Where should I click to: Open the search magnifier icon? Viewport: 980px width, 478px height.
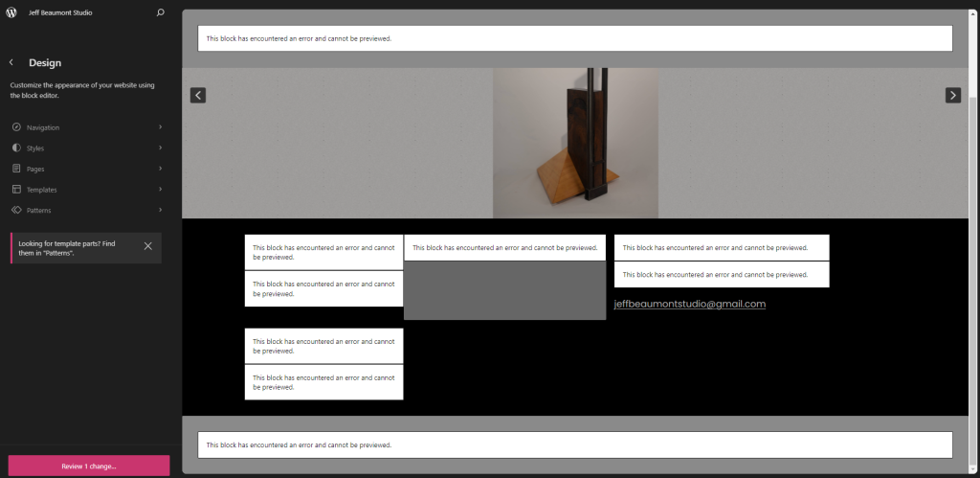(x=160, y=12)
